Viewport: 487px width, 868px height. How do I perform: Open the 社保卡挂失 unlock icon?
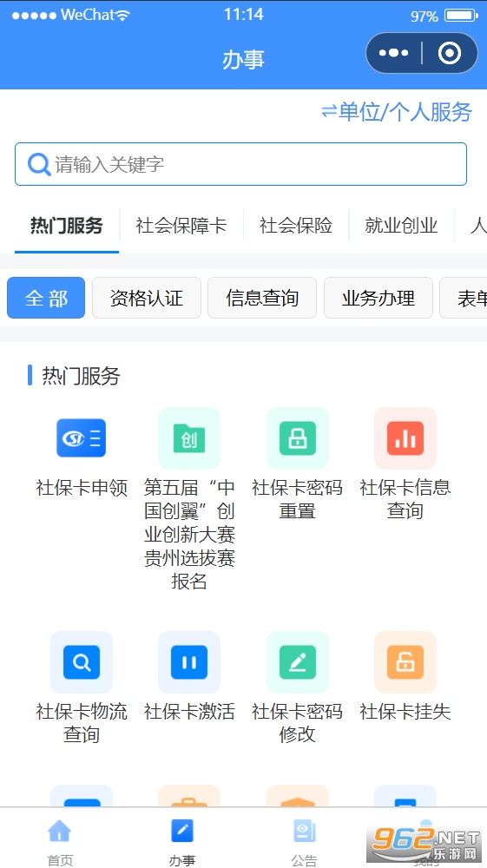click(x=405, y=662)
